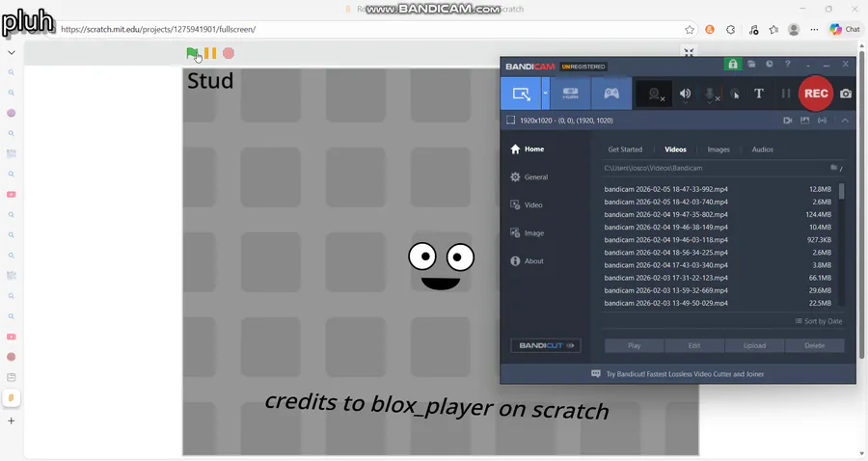Screen dimensions: 868x461
Task: Switch to the Videos tab
Action: (675, 149)
